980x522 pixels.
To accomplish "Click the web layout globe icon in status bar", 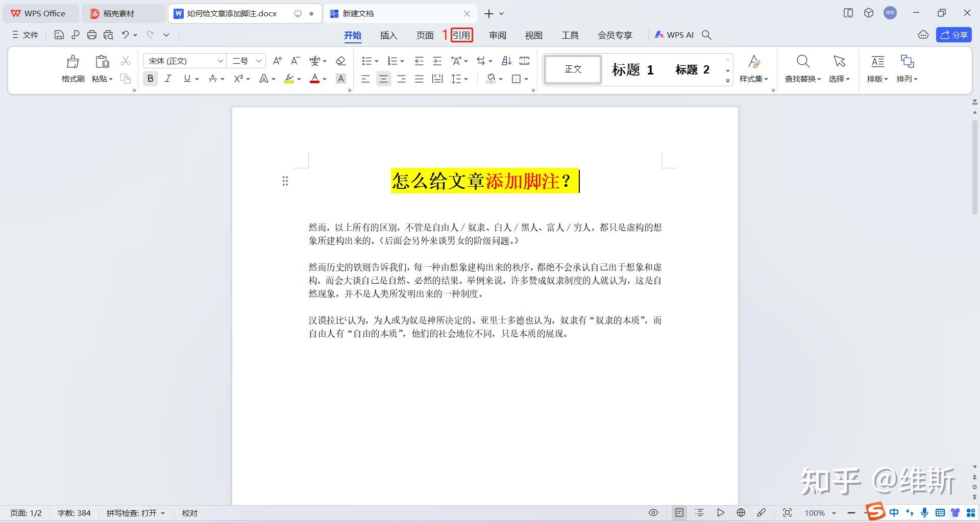I will click(x=741, y=513).
